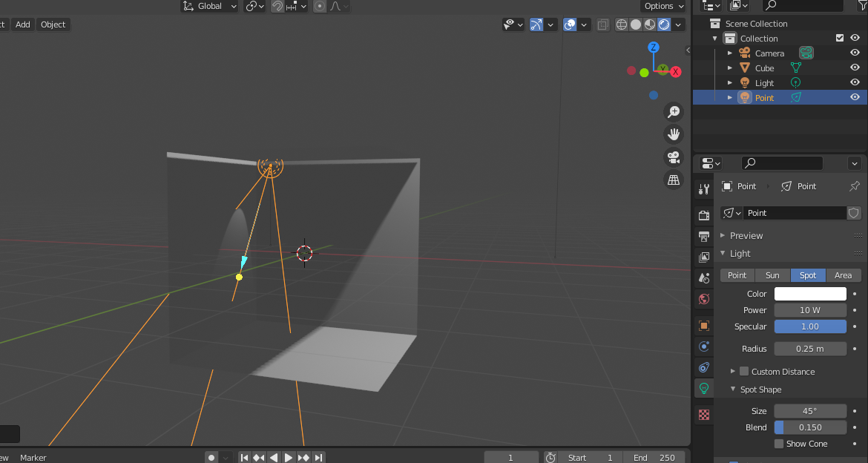Image resolution: width=868 pixels, height=463 pixels.
Task: Click the blue Z axis on gizmo
Action: pyautogui.click(x=653, y=47)
